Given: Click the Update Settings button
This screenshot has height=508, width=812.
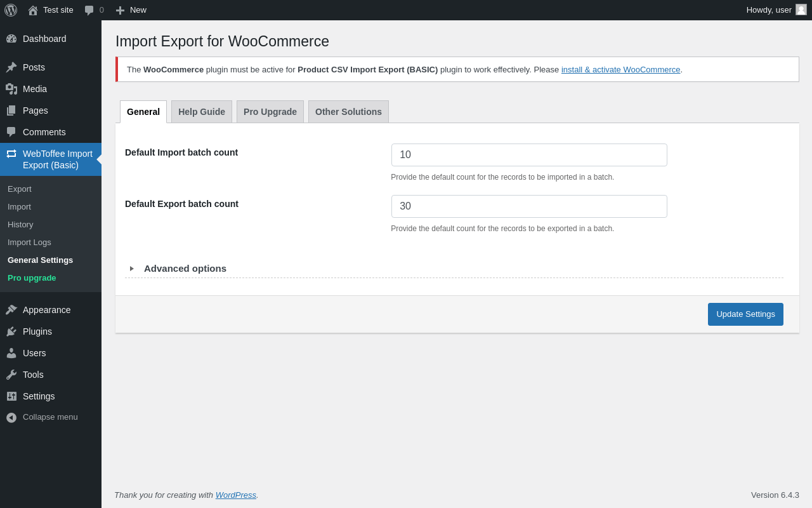Looking at the screenshot, I should [x=745, y=314].
